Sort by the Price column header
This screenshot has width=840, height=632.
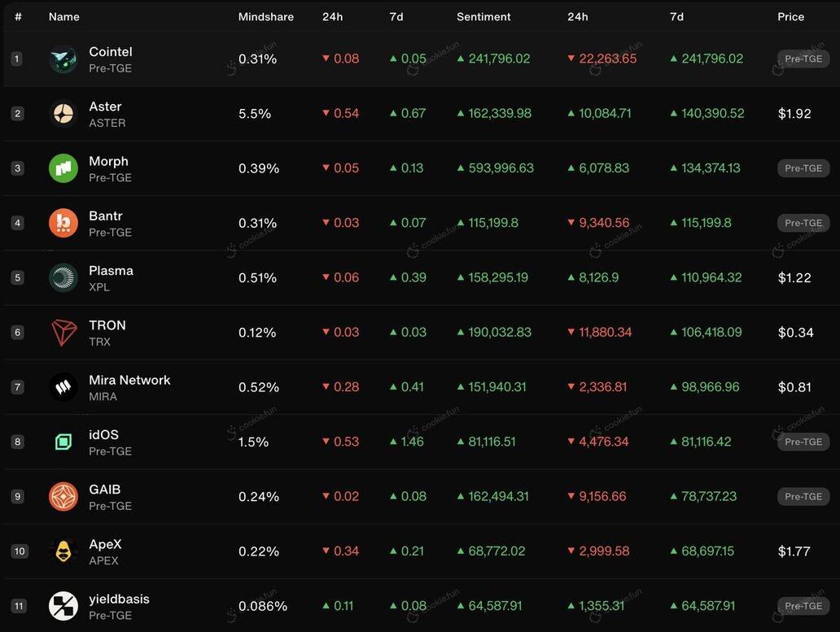coord(790,17)
